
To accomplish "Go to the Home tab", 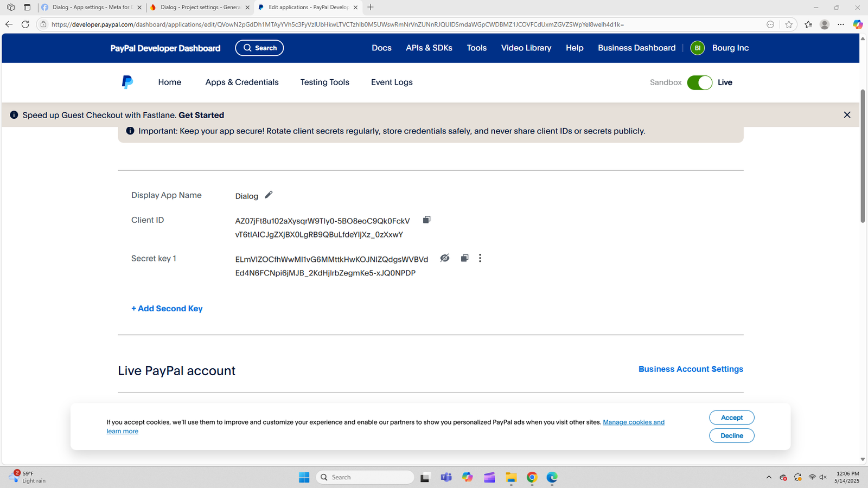I will click(x=170, y=82).
